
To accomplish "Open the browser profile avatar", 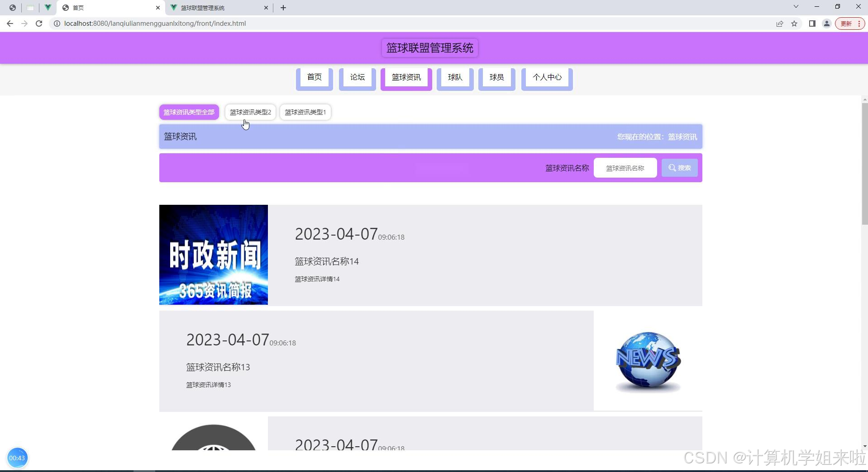I will point(827,24).
